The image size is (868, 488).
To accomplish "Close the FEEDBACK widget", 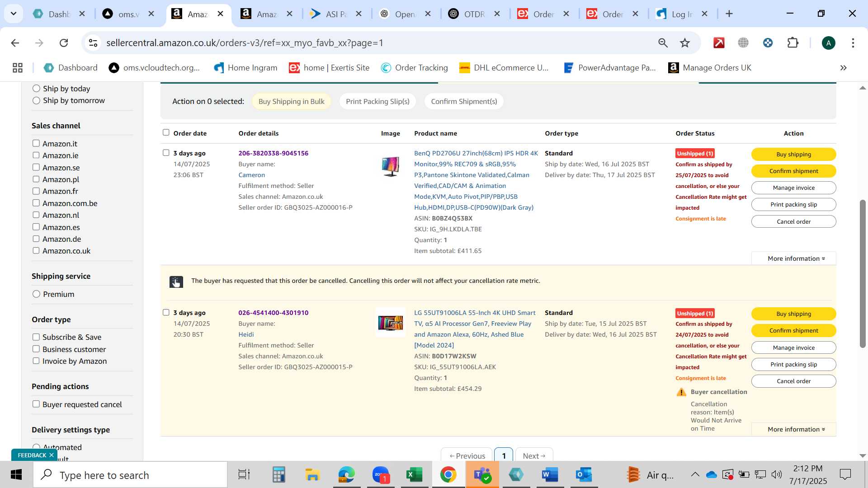I will (x=52, y=455).
